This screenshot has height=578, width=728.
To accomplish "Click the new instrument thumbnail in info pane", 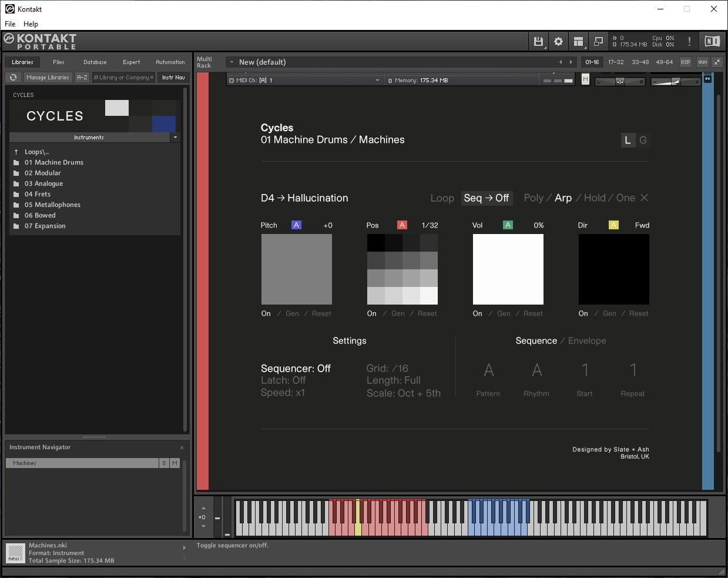I will tap(15, 553).
